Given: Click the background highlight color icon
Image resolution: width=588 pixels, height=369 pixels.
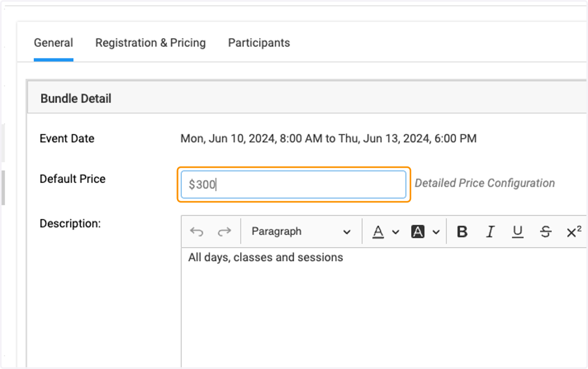Looking at the screenshot, I should pyautogui.click(x=417, y=231).
